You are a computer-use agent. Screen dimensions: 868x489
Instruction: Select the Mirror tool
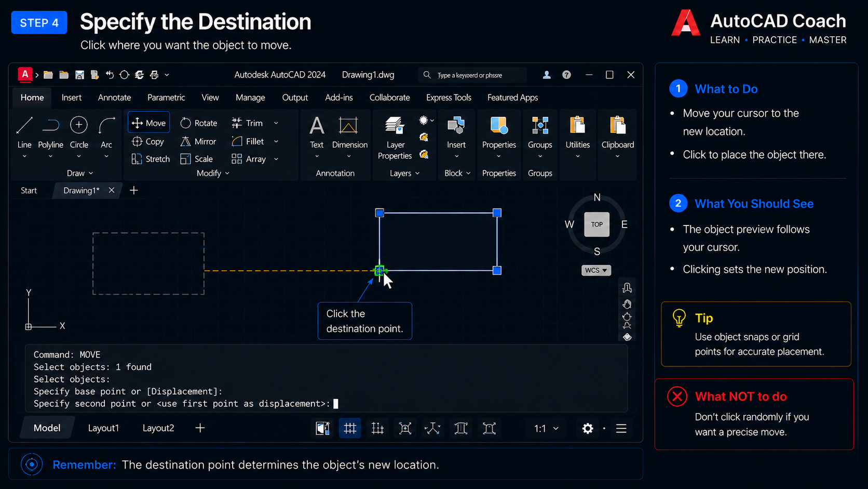click(198, 141)
